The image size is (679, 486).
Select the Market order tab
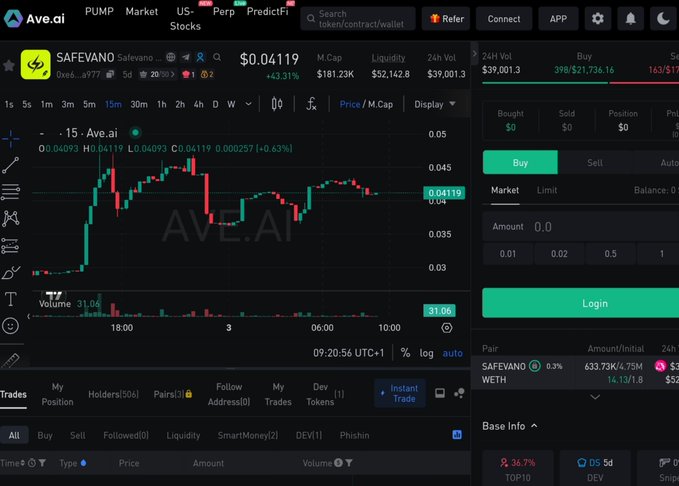point(505,190)
